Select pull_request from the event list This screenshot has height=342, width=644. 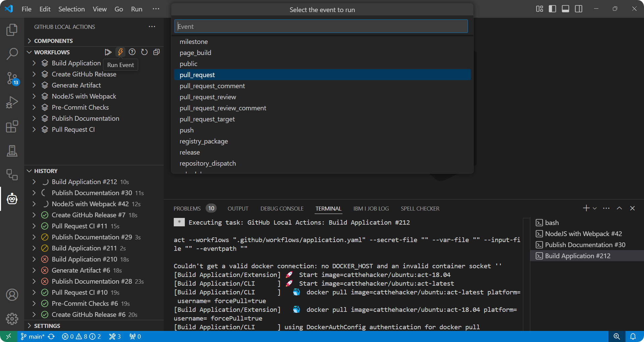click(197, 75)
